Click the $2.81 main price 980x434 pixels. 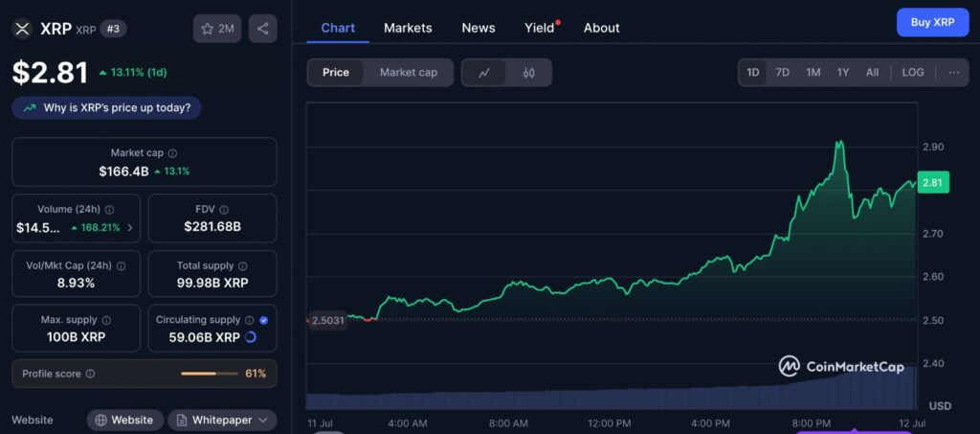(x=50, y=73)
